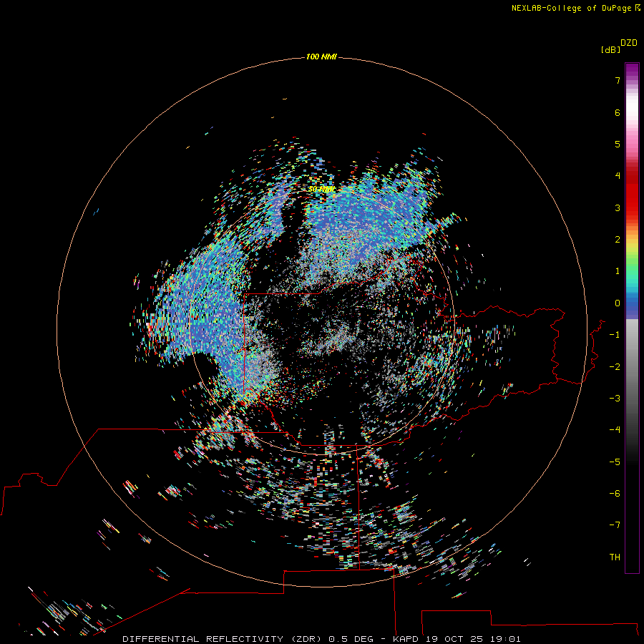The image size is (644, 644).
Task: Click the -2 value on the color scale
Action: point(615,367)
